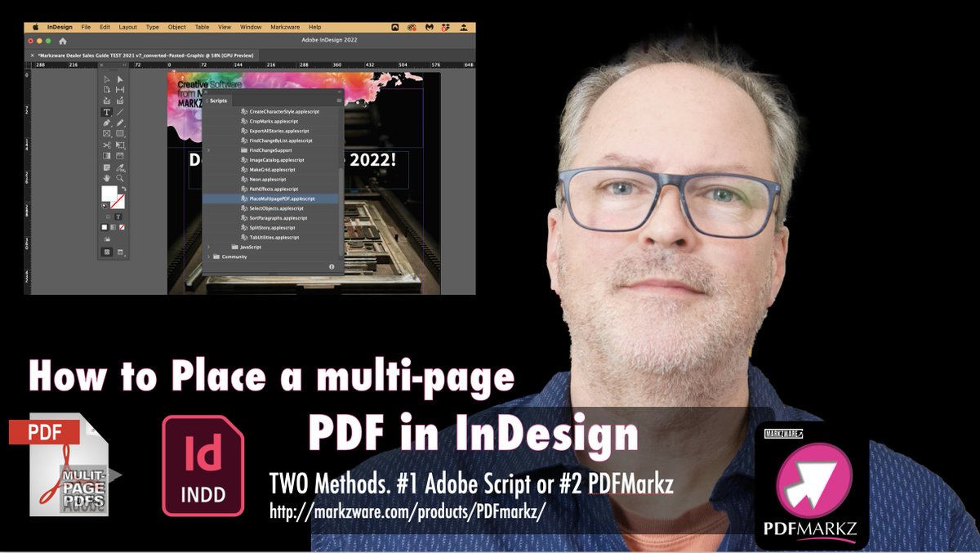Select CropMarks.applescript in Scripts list

tap(271, 121)
